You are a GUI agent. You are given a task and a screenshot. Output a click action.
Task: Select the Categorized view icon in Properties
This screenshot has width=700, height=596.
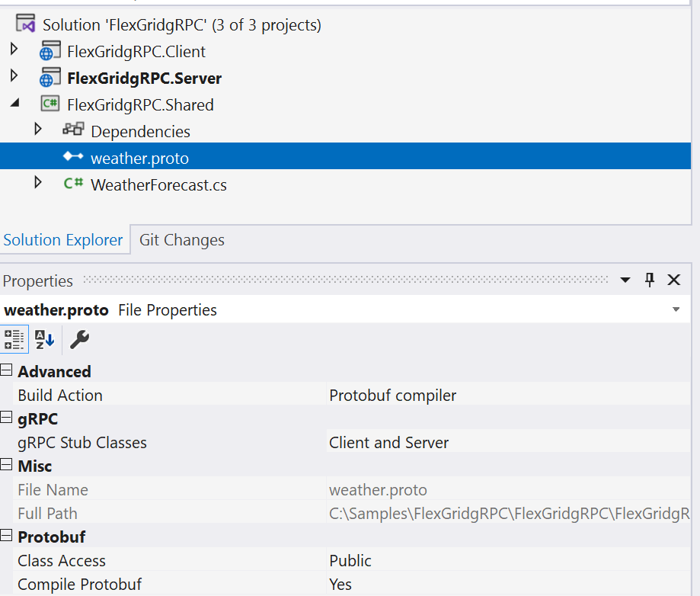(x=14, y=339)
